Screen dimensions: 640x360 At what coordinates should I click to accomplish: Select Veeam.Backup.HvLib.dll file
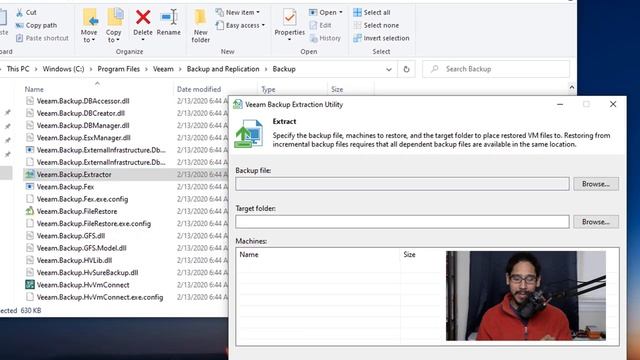74,260
